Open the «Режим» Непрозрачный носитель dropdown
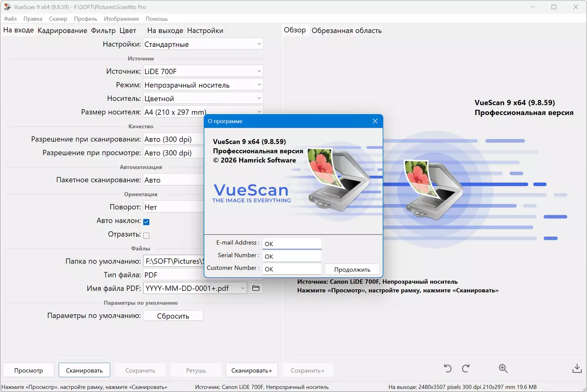The image size is (587, 392). 203,85
